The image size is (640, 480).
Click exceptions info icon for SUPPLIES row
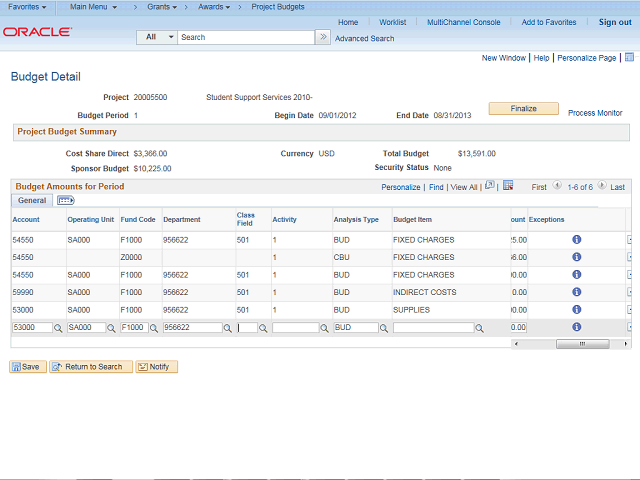point(577,310)
